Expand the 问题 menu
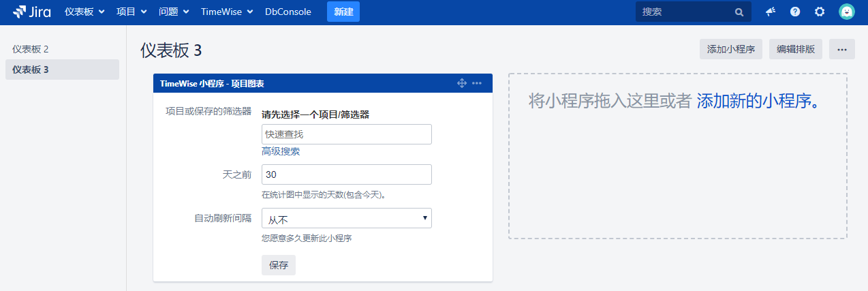 [x=173, y=12]
